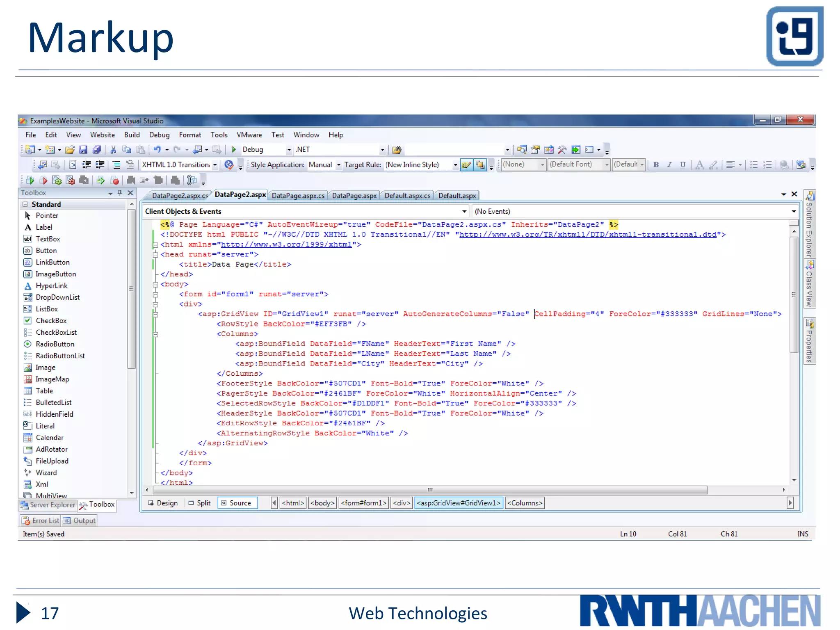Viewport: 840px width, 630px height.
Task: Click the Underline formatting icon
Action: [682, 165]
